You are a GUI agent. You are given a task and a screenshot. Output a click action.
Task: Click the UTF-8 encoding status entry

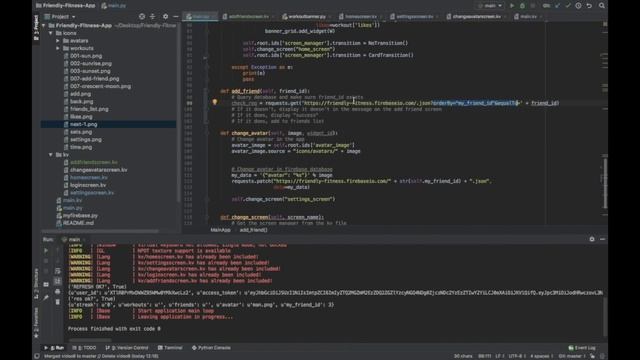tap(517, 356)
